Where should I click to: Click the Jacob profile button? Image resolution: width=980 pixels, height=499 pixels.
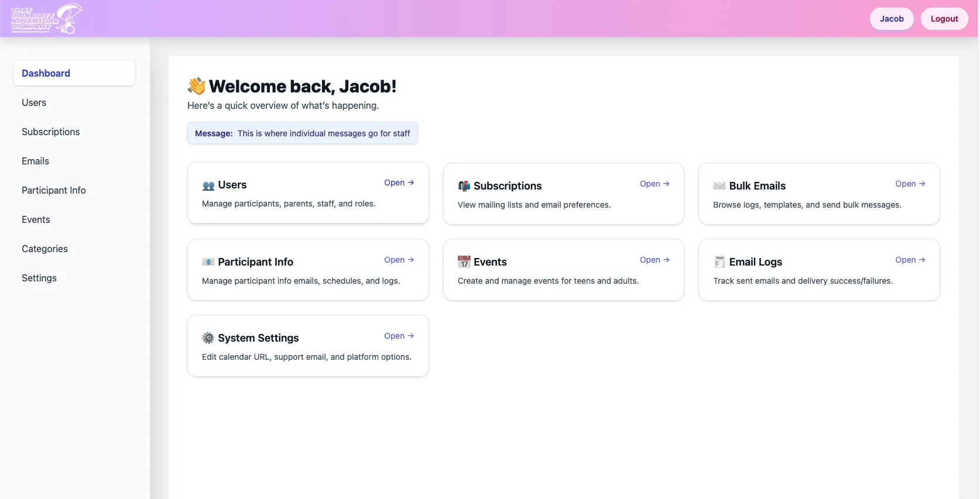(892, 19)
